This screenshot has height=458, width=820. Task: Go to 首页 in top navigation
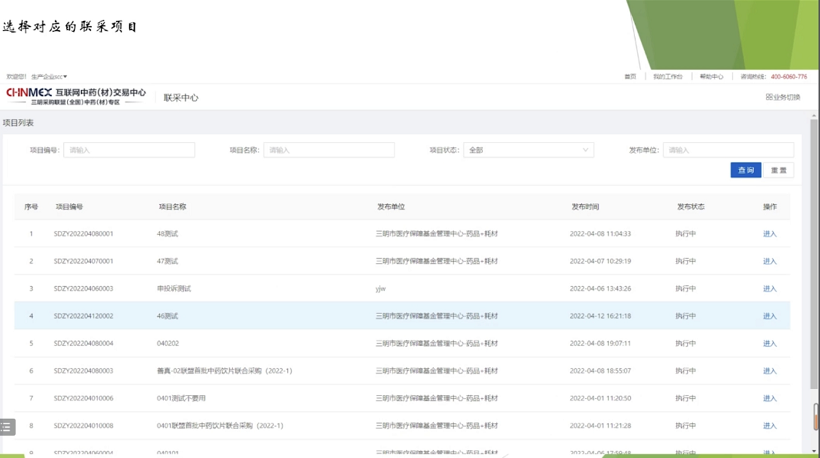point(630,77)
